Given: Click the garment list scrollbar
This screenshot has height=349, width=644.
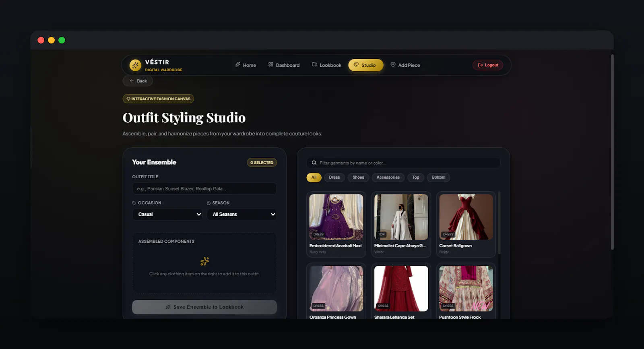Looking at the screenshot, I should pos(499,223).
